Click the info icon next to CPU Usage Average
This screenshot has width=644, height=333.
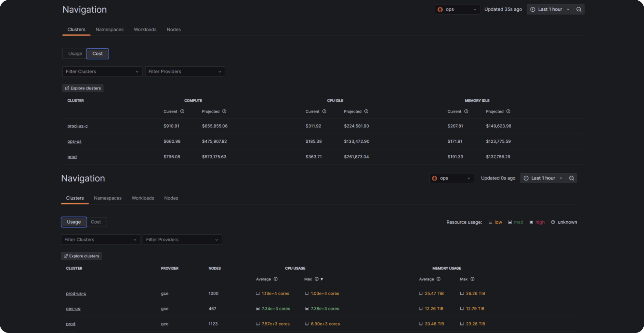click(276, 279)
